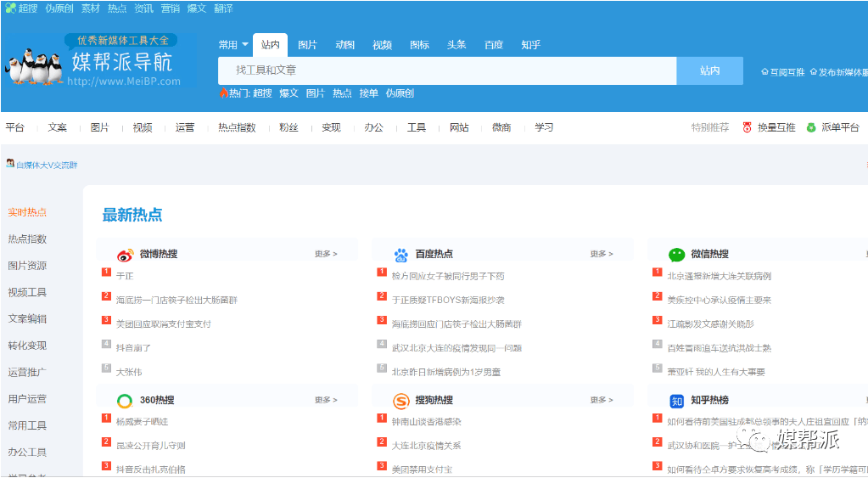The height and width of the screenshot is (478, 868).
Task: Open the top-ranked 于正 Weibo topic
Action: pyautogui.click(x=125, y=276)
